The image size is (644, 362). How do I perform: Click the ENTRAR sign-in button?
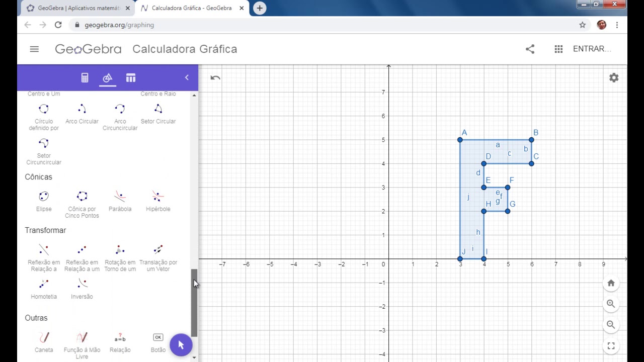click(x=592, y=49)
